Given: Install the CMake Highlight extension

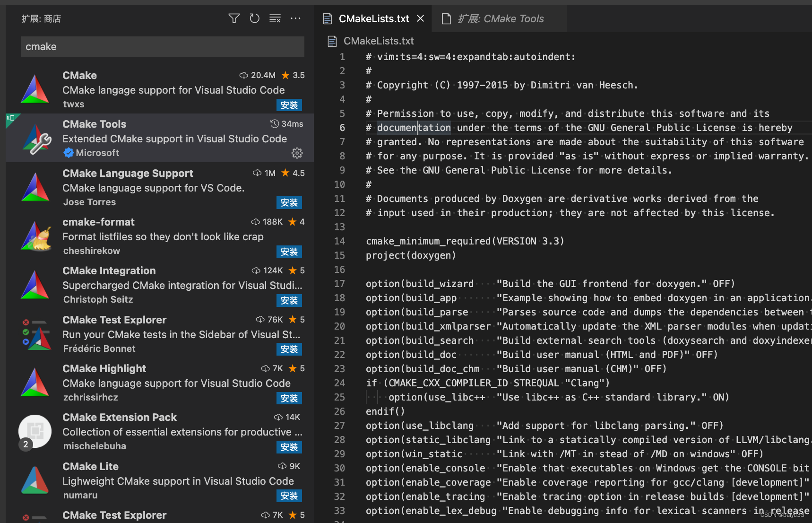Looking at the screenshot, I should coord(289,398).
